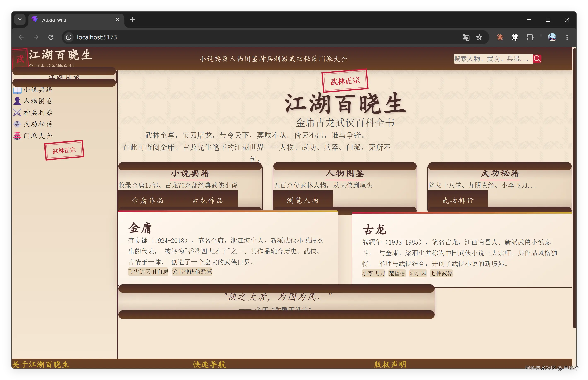Select the 陆小凤 tag

coord(418,273)
